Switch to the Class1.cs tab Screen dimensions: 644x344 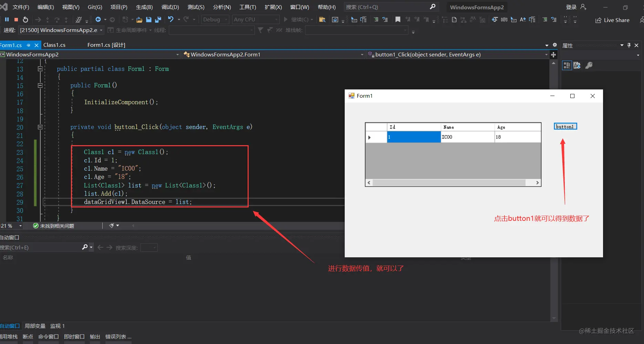pos(54,45)
